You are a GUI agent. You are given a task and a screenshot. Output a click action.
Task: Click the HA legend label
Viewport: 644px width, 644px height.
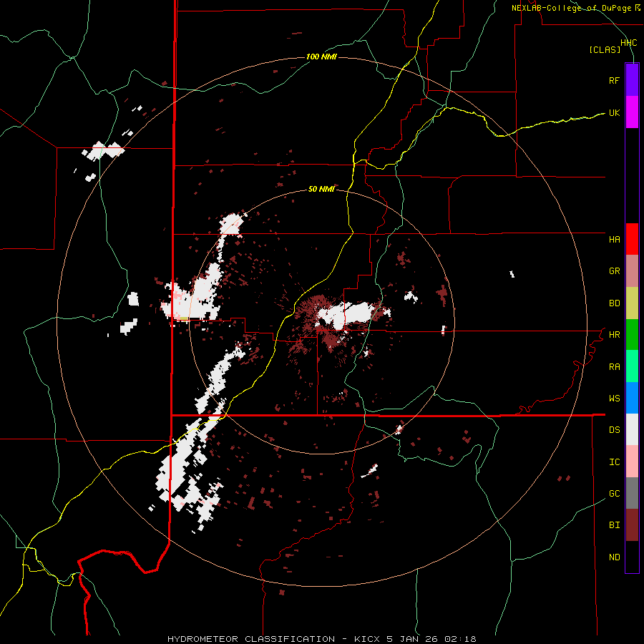[x=614, y=240]
